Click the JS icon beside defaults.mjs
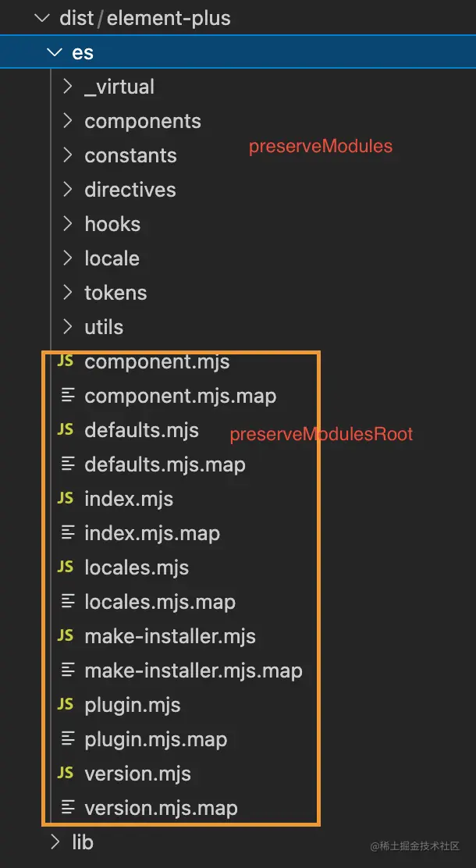476x868 pixels. click(66, 430)
